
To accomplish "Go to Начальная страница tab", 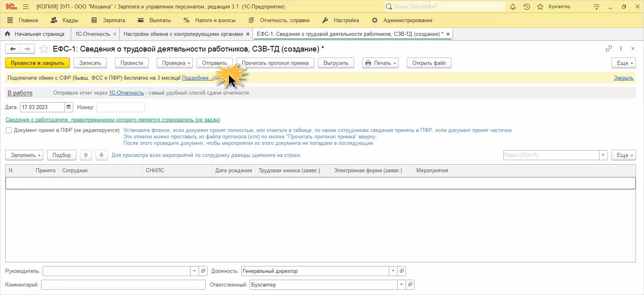I will click(x=35, y=34).
